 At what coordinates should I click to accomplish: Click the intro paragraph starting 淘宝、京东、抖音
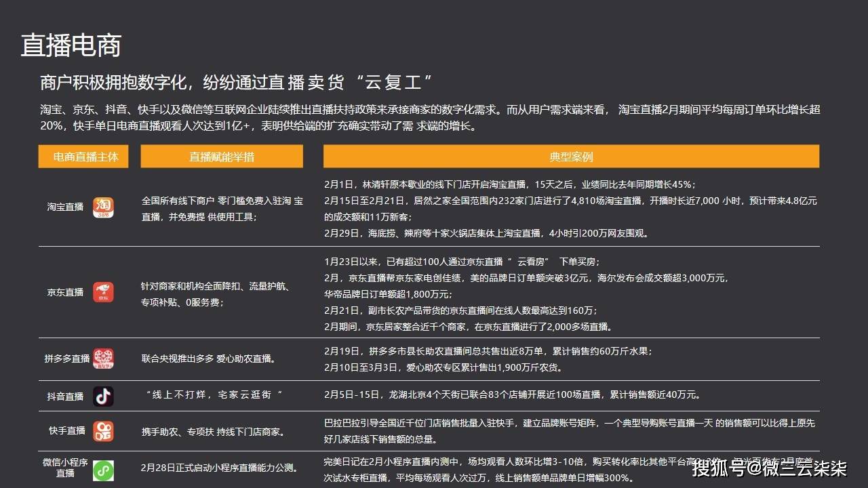[x=430, y=110]
